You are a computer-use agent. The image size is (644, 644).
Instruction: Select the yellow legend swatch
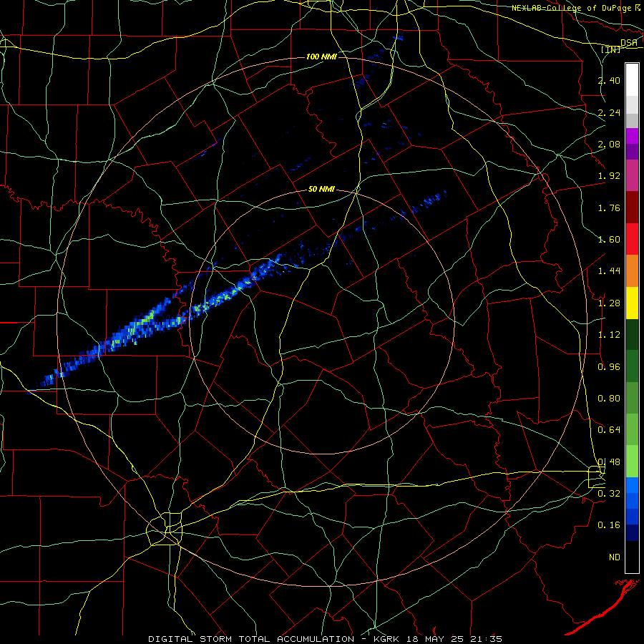click(x=632, y=303)
